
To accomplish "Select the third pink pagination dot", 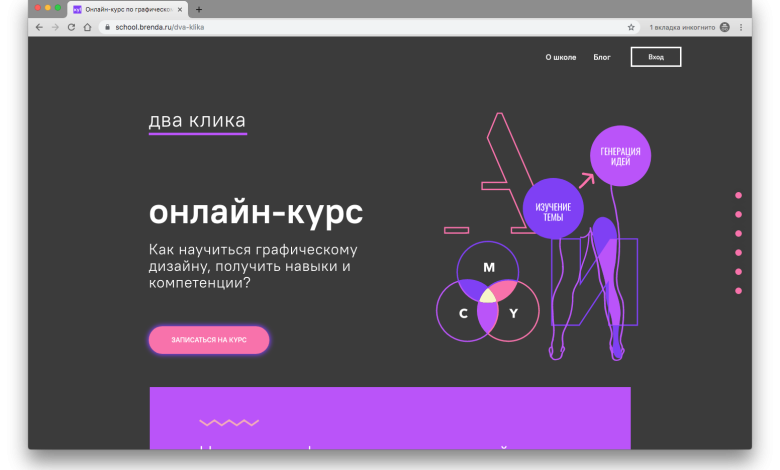I will tap(738, 233).
